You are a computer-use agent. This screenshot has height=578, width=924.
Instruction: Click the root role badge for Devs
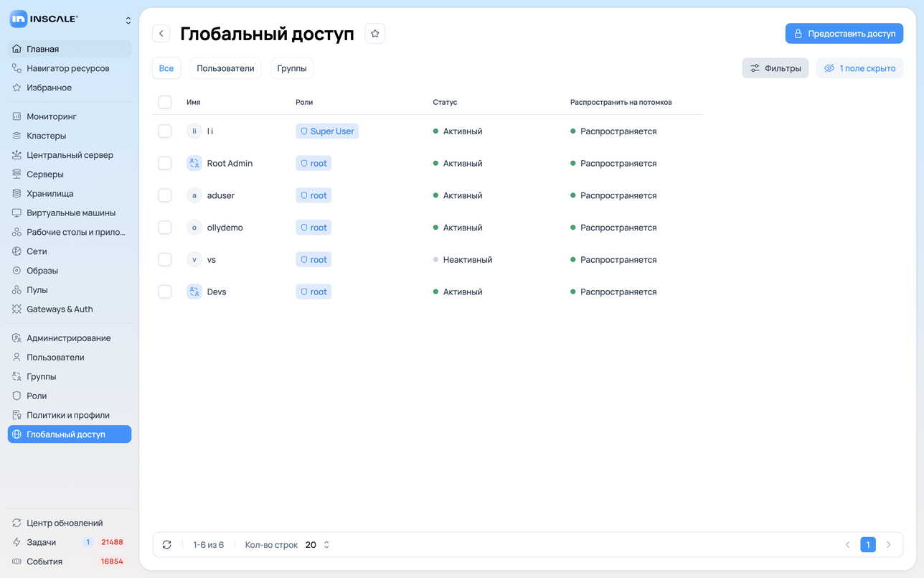313,292
